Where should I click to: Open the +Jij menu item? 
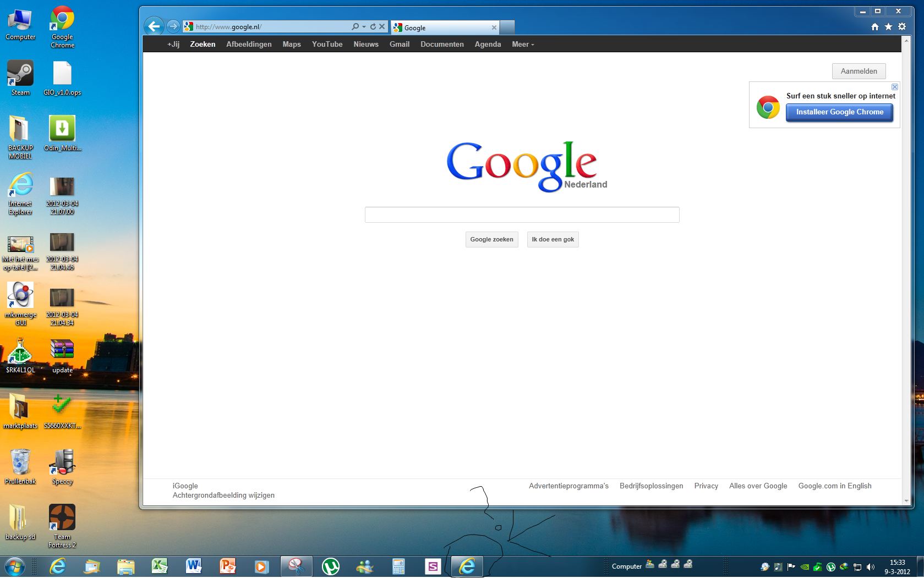tap(173, 44)
